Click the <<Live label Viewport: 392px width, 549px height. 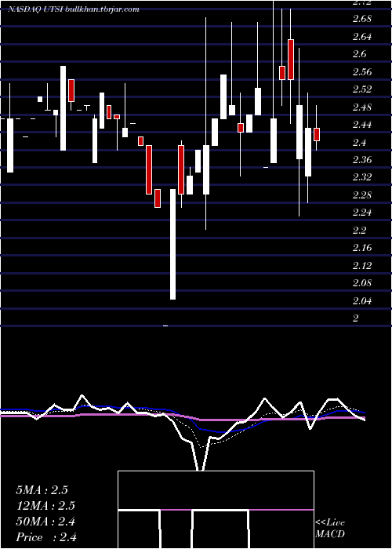click(x=330, y=522)
